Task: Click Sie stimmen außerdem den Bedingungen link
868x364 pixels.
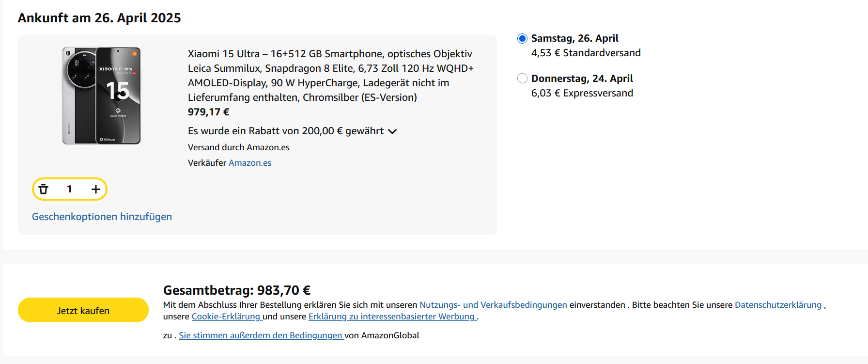Action: [261, 335]
